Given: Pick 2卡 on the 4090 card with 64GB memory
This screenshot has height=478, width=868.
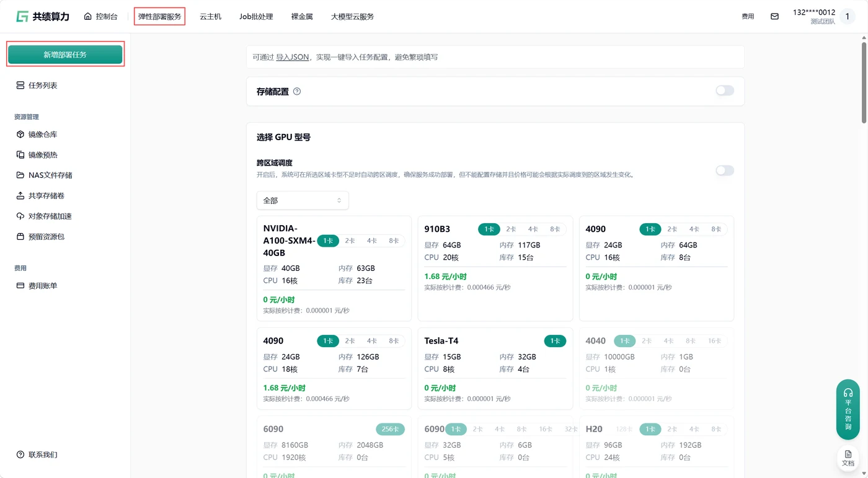Looking at the screenshot, I should coord(672,229).
